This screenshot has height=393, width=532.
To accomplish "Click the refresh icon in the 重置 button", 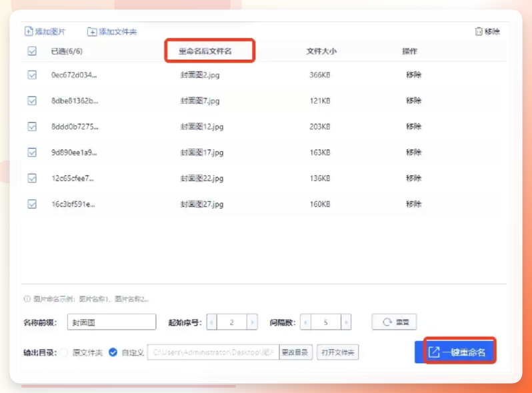I will (x=387, y=322).
